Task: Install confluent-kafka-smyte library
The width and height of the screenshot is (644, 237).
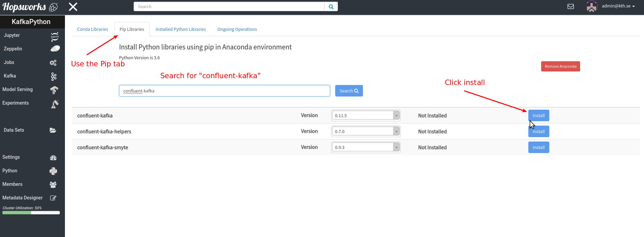Action: pos(538,147)
